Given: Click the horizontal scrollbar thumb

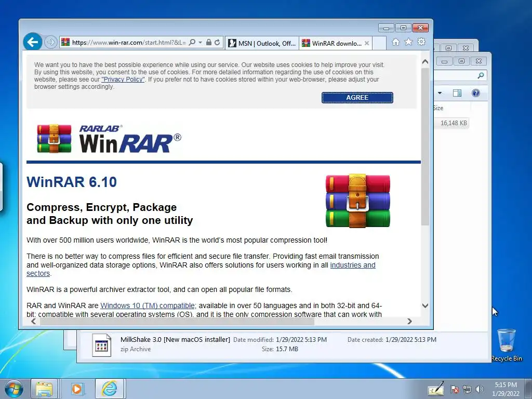Looking at the screenshot, I should tap(177, 321).
